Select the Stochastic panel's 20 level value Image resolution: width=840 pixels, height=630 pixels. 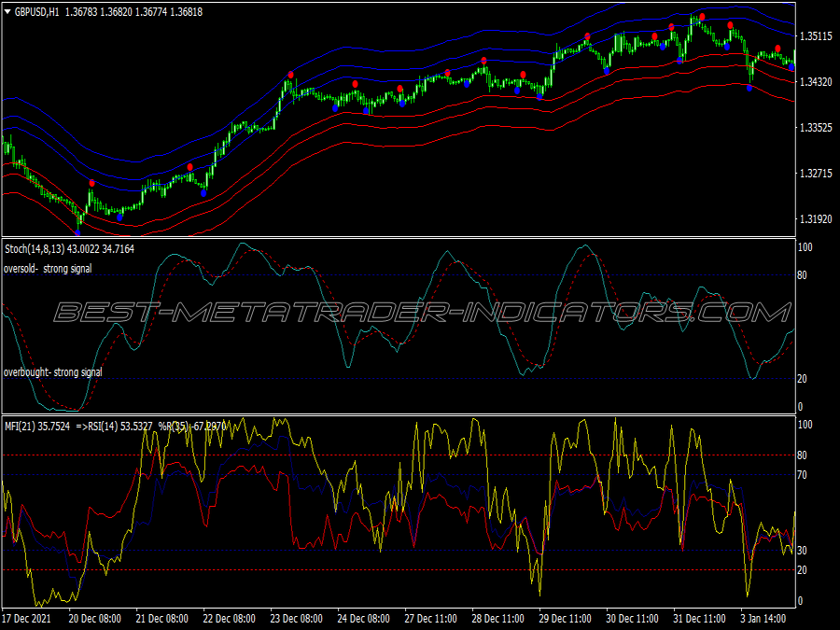point(802,379)
